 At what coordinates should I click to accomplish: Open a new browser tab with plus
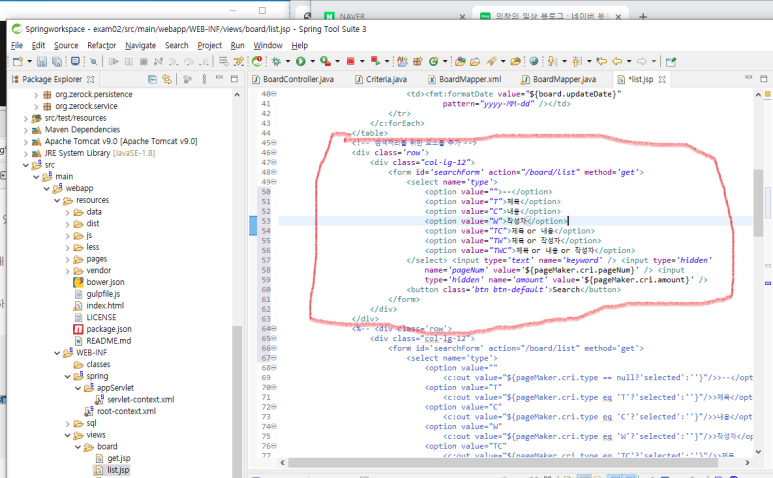pyautogui.click(x=643, y=16)
